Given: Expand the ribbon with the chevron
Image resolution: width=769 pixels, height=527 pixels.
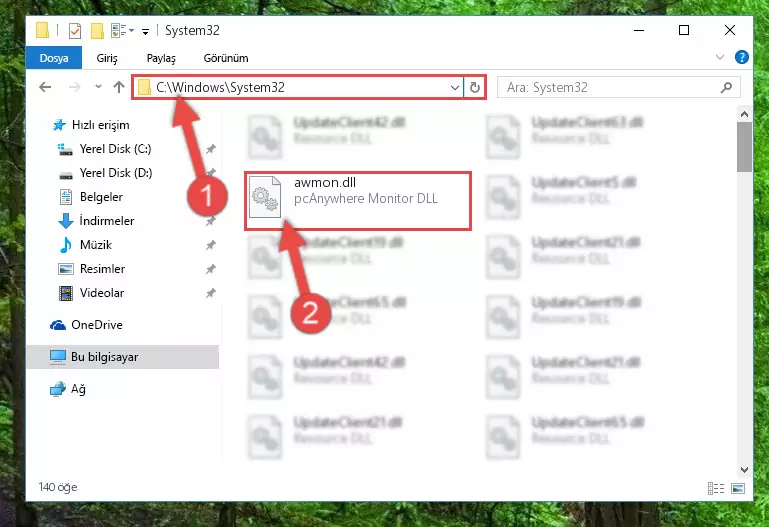Looking at the screenshot, I should click(719, 57).
